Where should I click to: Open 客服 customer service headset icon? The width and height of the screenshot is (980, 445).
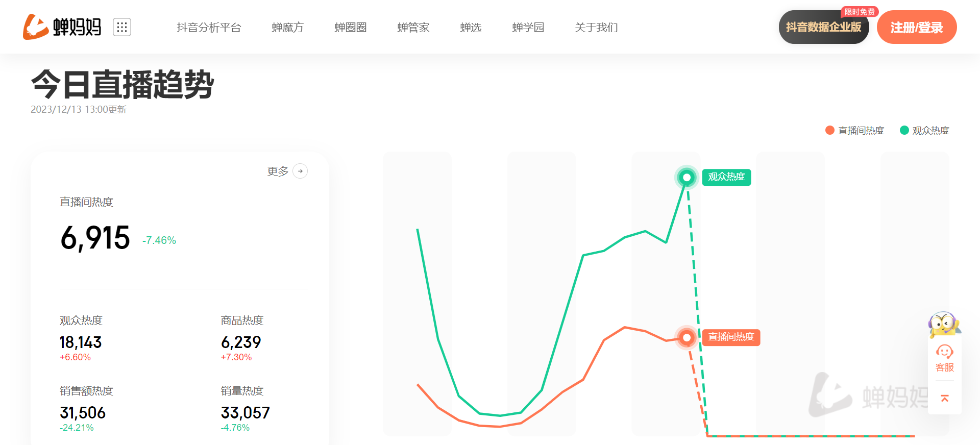point(945,352)
